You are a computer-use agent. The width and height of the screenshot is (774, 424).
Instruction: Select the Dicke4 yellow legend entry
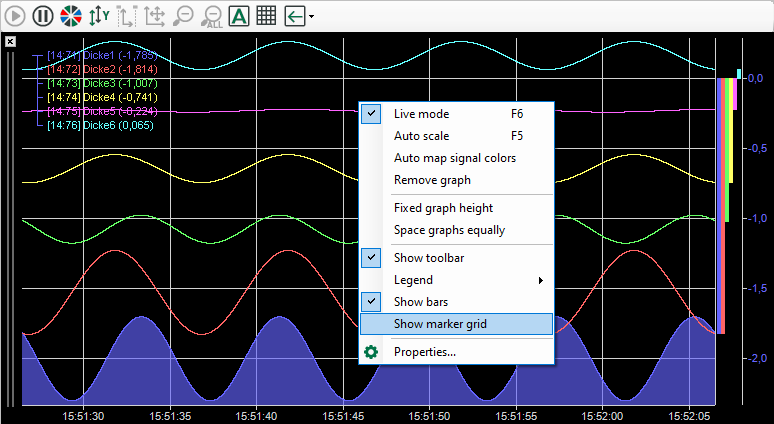point(105,97)
